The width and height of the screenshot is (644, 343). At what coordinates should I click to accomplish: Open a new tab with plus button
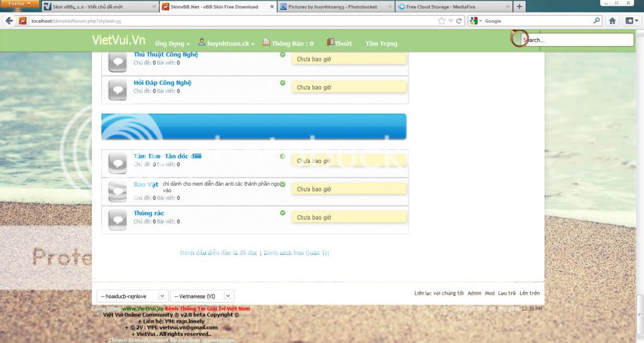pos(519,6)
